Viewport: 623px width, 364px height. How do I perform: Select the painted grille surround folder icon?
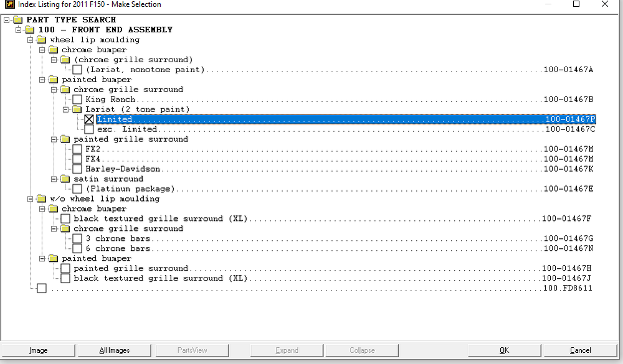click(65, 139)
